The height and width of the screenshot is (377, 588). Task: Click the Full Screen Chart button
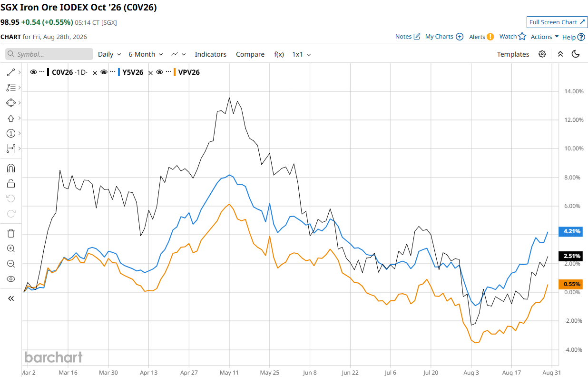pos(558,22)
